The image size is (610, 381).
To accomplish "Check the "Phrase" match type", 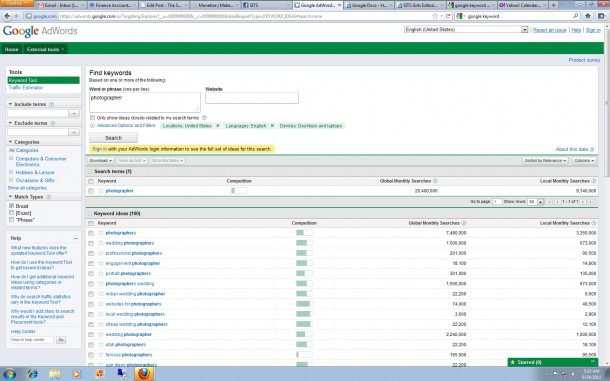I will tap(12, 220).
